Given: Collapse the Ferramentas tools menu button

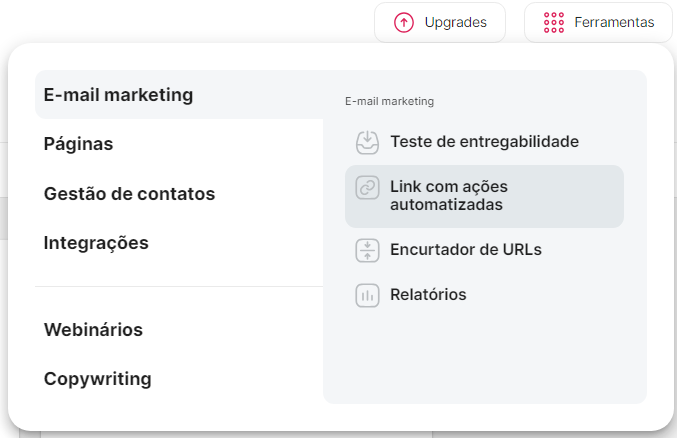Looking at the screenshot, I should pyautogui.click(x=598, y=22).
